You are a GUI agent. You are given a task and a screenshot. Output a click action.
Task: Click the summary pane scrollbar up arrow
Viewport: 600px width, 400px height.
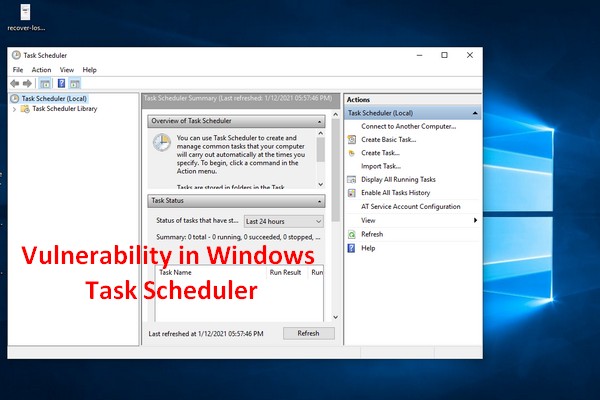336,114
